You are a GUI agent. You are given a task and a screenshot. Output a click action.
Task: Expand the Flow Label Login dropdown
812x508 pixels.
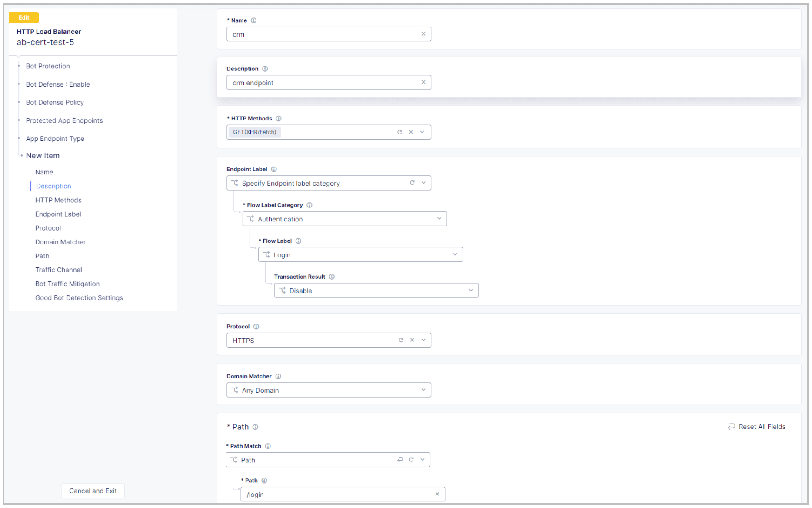[x=455, y=254]
